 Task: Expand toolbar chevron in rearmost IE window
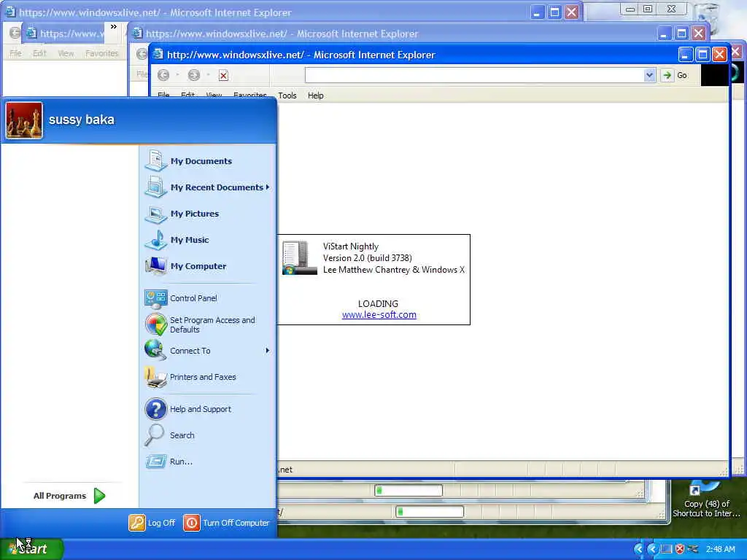point(113,27)
